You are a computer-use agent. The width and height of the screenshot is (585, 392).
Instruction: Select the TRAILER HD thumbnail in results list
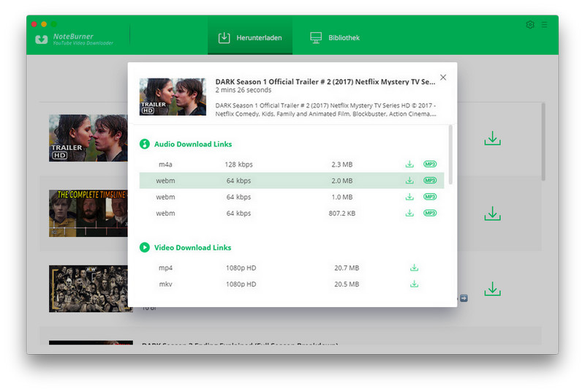(88, 138)
